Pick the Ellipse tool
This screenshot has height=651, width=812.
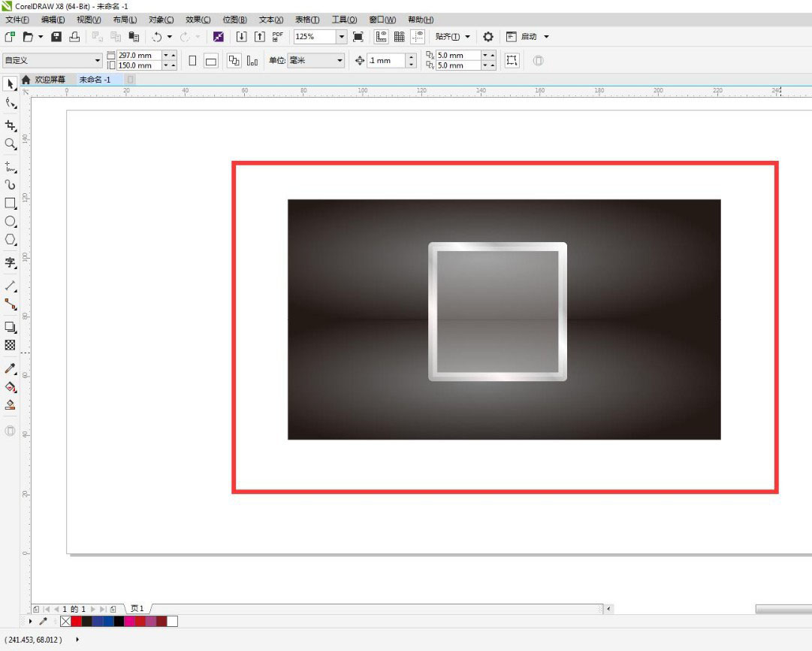tap(11, 222)
